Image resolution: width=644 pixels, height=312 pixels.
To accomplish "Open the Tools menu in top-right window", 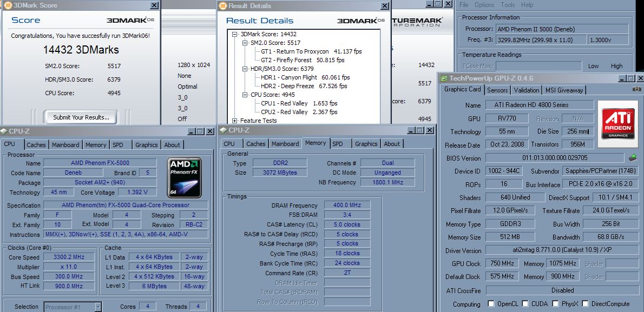I will pyautogui.click(x=508, y=5).
